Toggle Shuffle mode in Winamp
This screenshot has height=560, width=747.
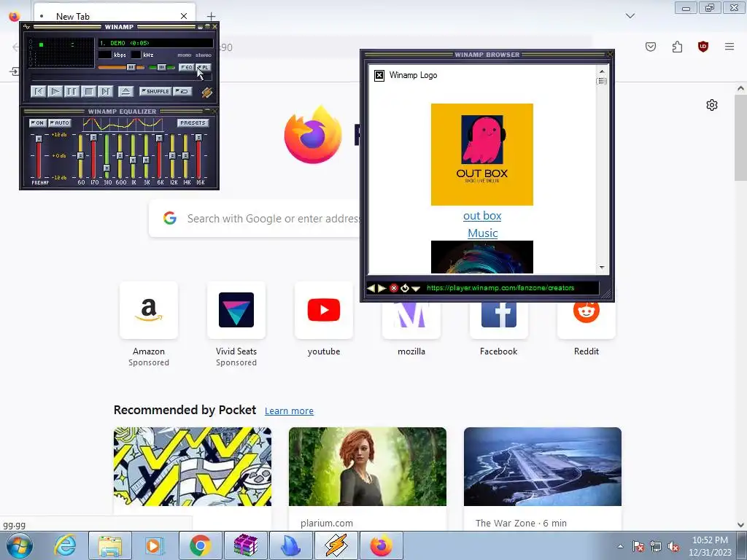coord(155,91)
